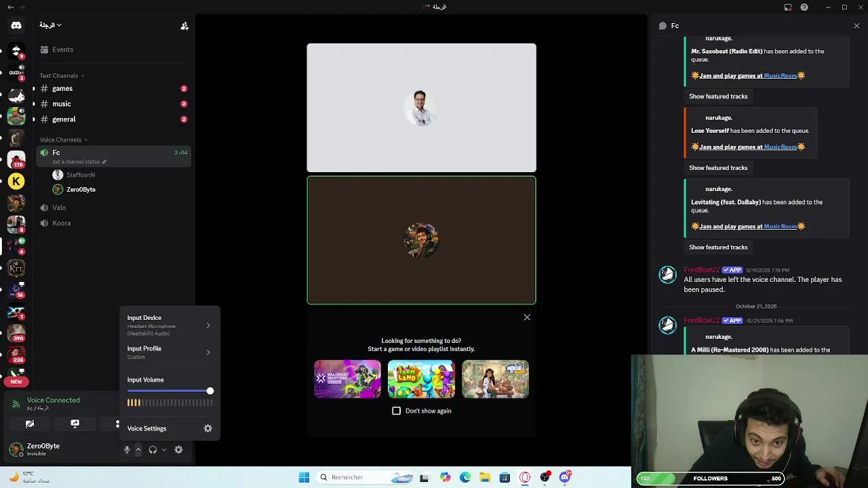Edit the channel status pencil icon
The height and width of the screenshot is (488, 868).
pyautogui.click(x=104, y=162)
